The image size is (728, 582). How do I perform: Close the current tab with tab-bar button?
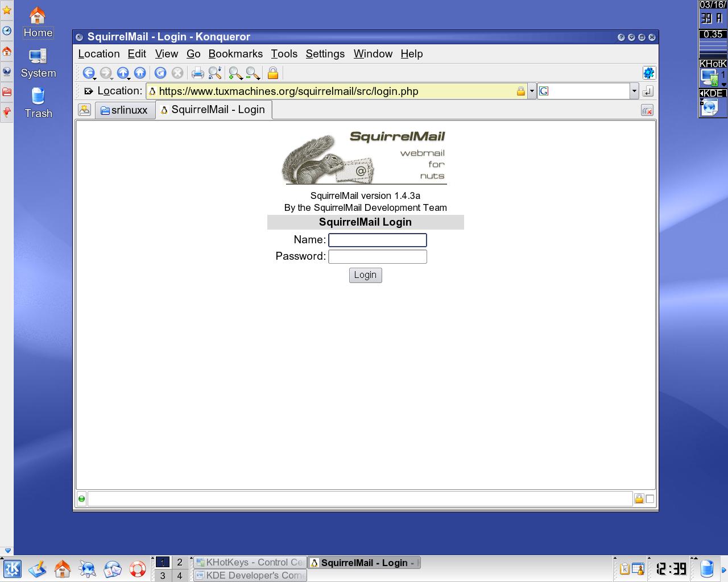pyautogui.click(x=647, y=110)
